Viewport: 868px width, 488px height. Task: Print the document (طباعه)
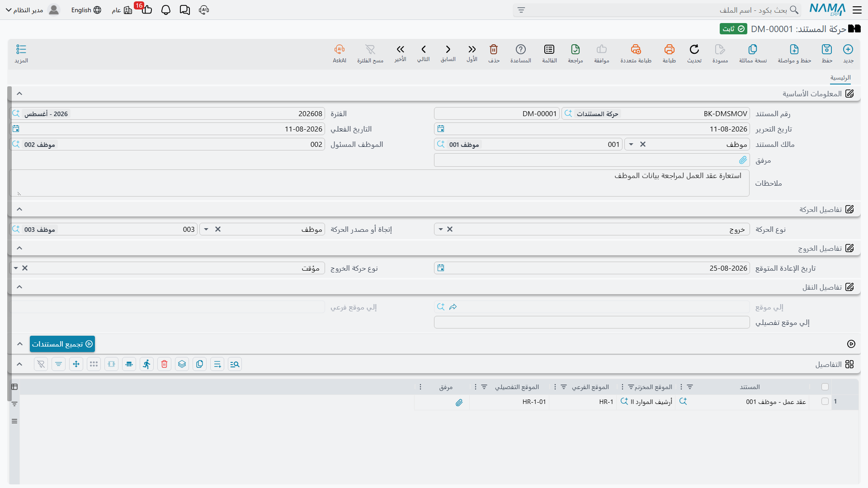click(669, 49)
